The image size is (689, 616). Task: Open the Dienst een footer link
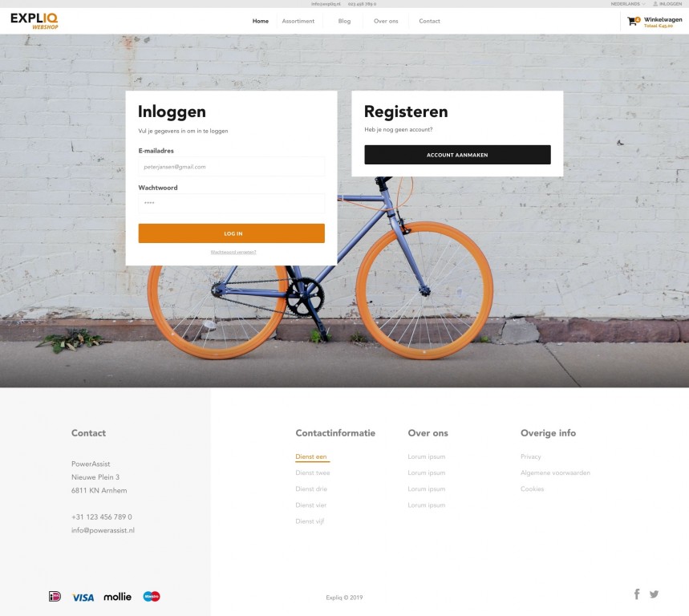click(x=311, y=456)
